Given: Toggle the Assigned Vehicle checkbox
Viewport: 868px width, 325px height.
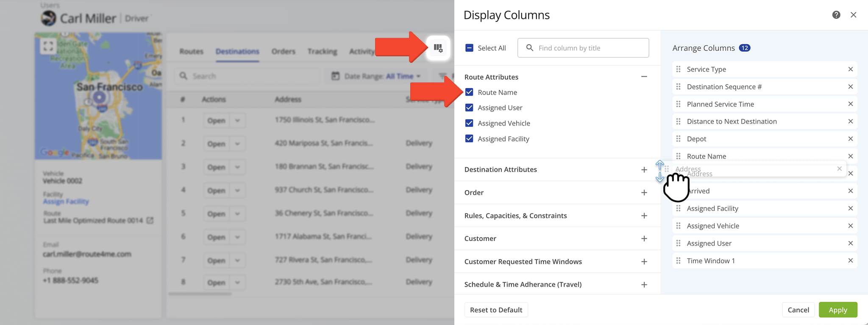Looking at the screenshot, I should click(x=469, y=123).
